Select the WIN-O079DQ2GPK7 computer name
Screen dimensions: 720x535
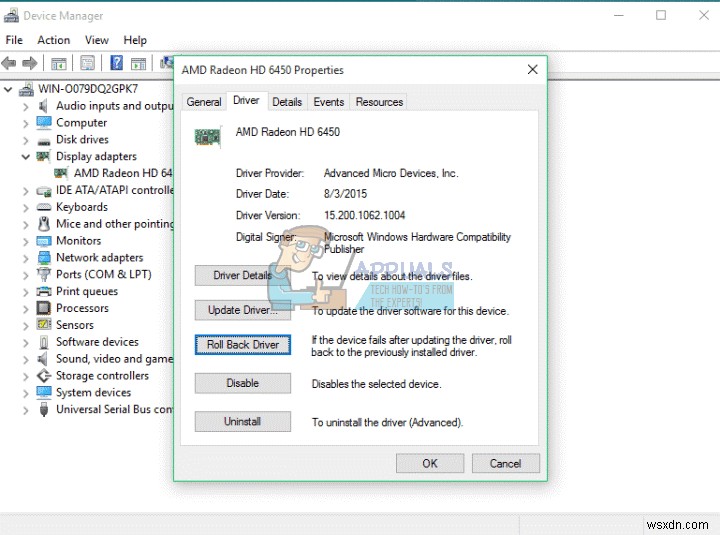[x=88, y=89]
